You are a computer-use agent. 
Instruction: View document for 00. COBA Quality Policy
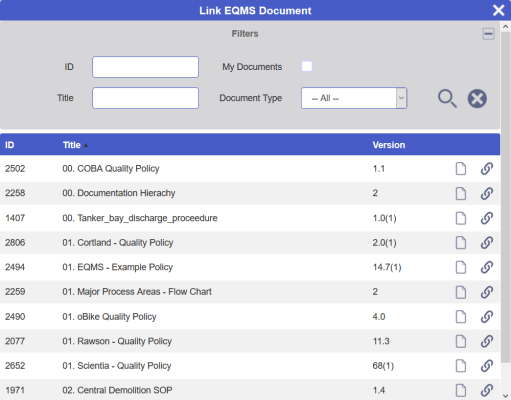tap(461, 169)
